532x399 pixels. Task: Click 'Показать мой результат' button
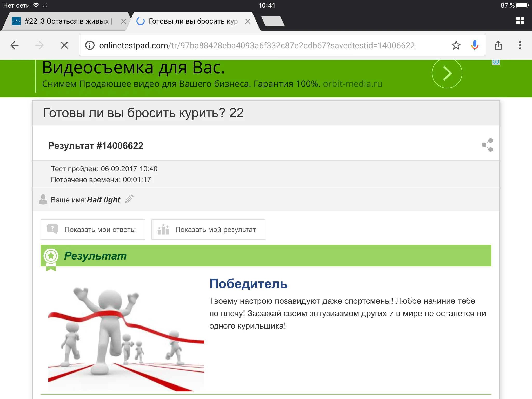click(x=208, y=229)
